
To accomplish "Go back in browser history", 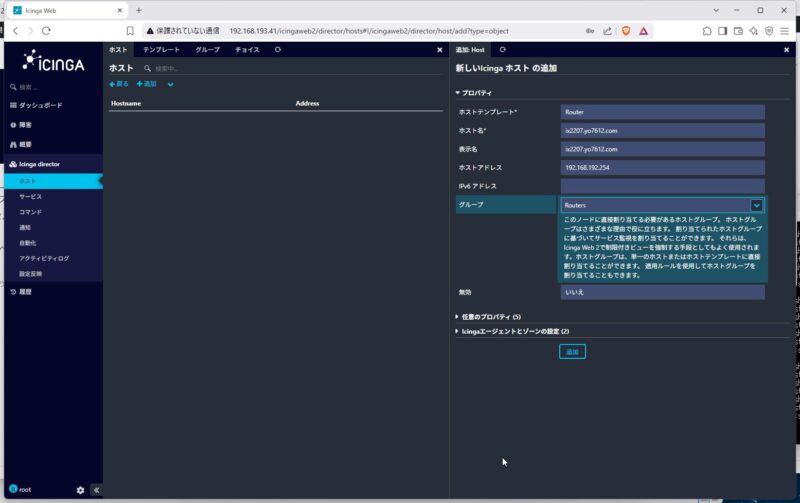I will [15, 31].
